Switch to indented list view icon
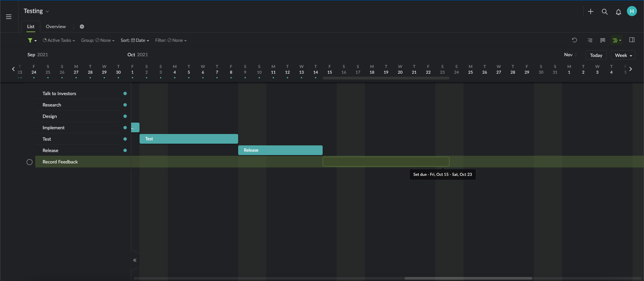 (x=590, y=40)
